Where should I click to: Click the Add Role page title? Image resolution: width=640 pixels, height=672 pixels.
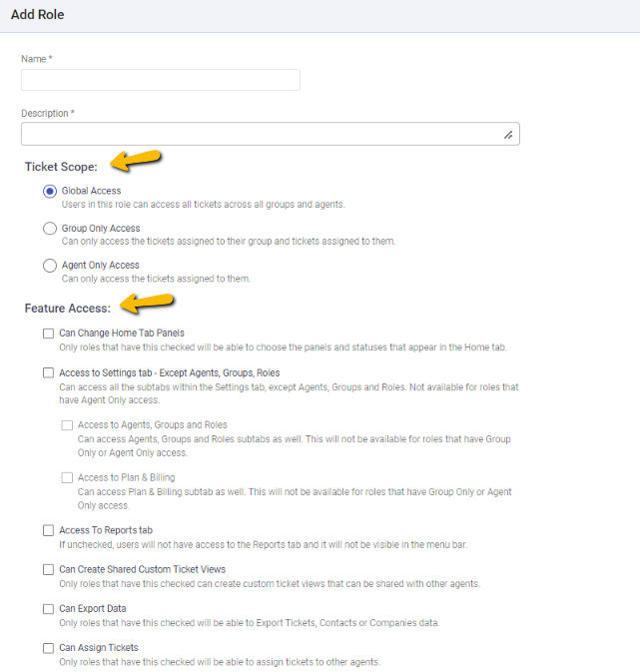click(x=37, y=15)
